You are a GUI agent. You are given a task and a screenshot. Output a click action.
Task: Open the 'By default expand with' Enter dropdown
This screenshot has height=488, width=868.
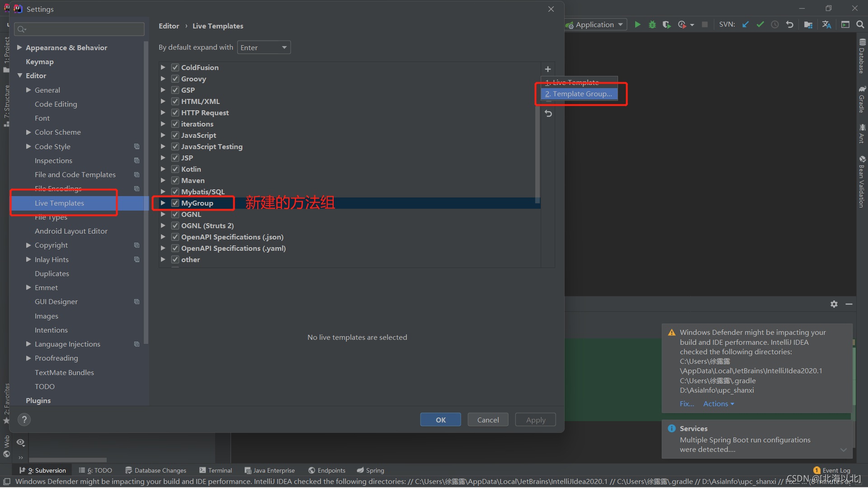point(264,47)
